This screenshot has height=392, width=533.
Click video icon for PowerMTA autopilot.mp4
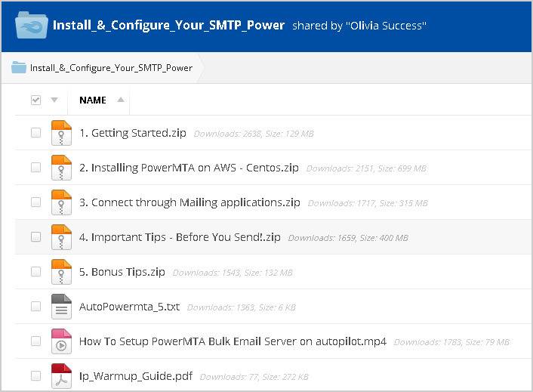point(61,341)
